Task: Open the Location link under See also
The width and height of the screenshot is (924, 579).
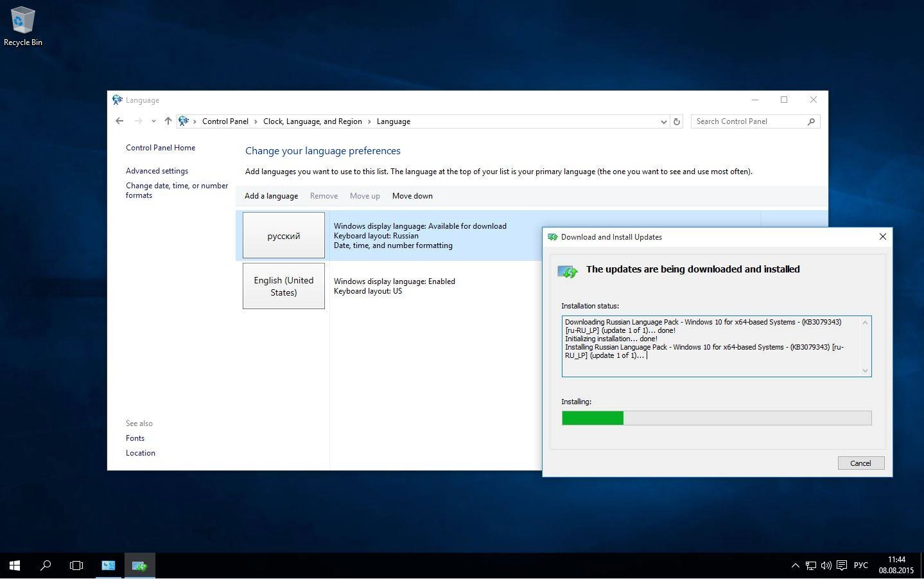Action: tap(141, 453)
